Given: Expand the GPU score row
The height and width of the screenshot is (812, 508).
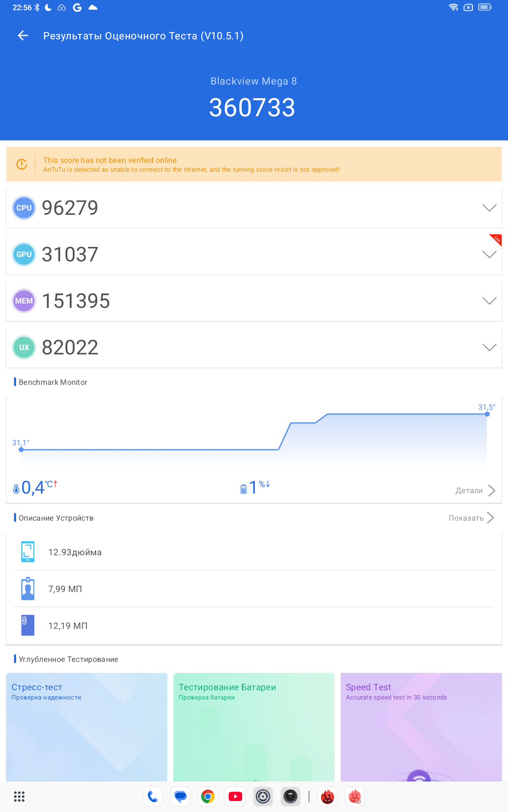Looking at the screenshot, I should pyautogui.click(x=489, y=254).
